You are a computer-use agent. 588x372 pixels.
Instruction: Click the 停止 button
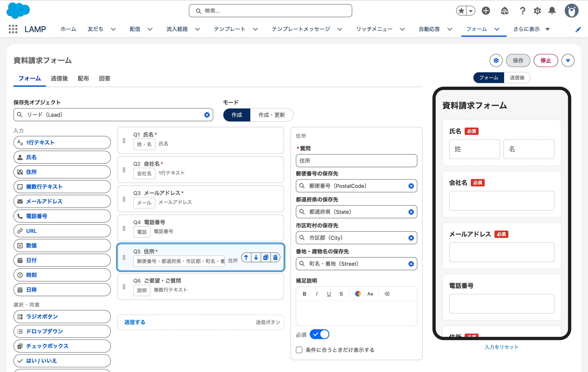point(546,60)
